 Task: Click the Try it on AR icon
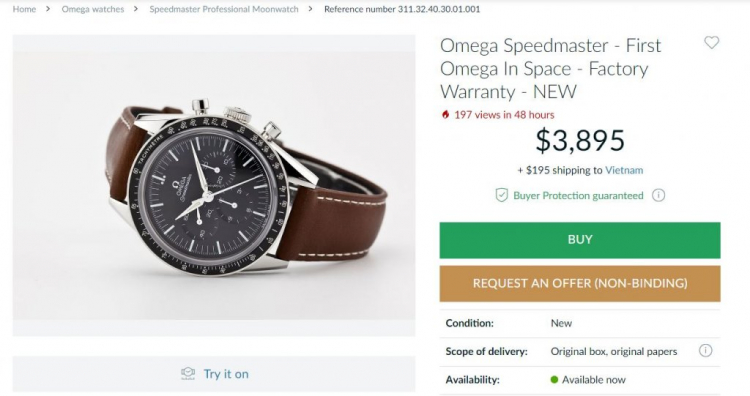pos(188,374)
